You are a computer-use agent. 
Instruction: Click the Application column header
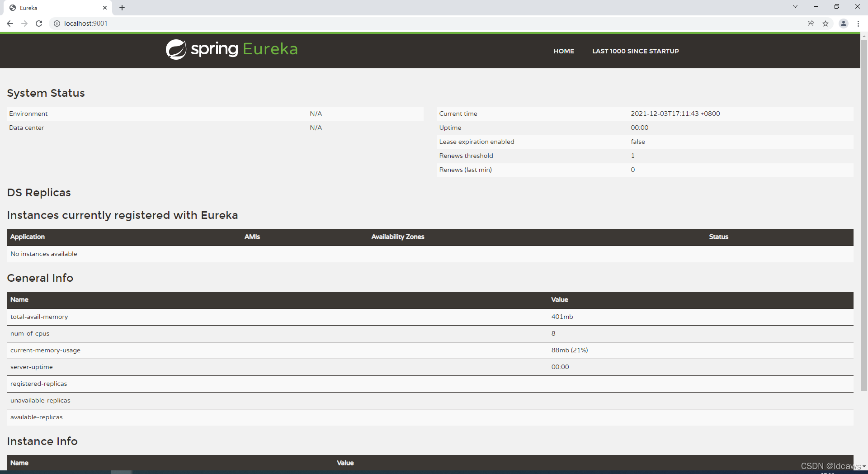click(x=28, y=237)
